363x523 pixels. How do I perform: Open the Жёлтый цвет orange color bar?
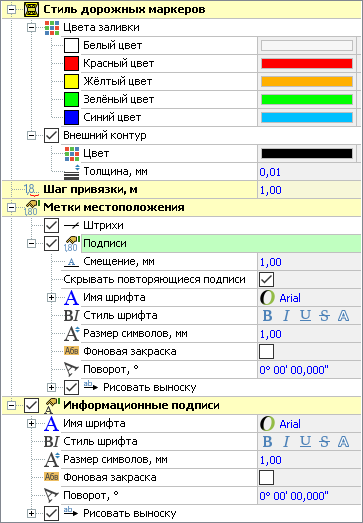coord(307,81)
